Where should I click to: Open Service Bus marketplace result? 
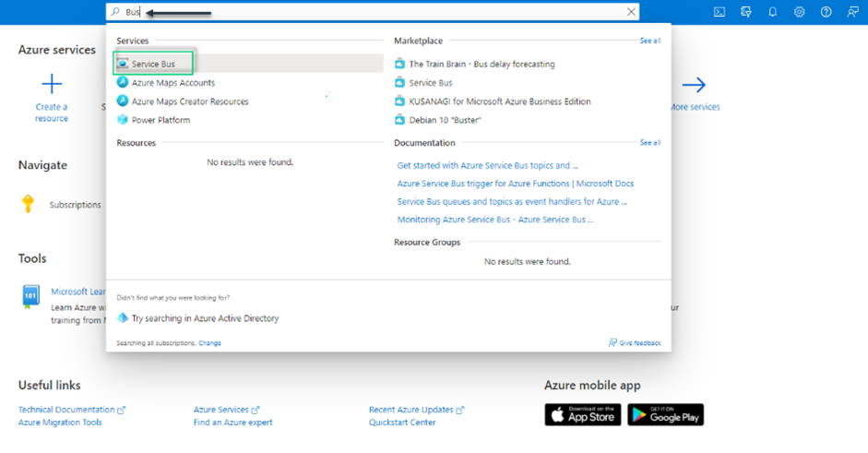431,82
